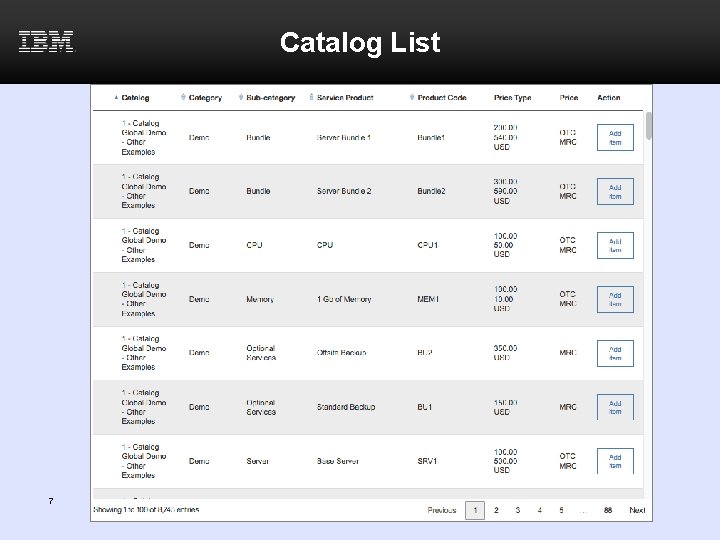Add the 1 Gb of Memory item
This screenshot has height=540, width=720.
(615, 299)
